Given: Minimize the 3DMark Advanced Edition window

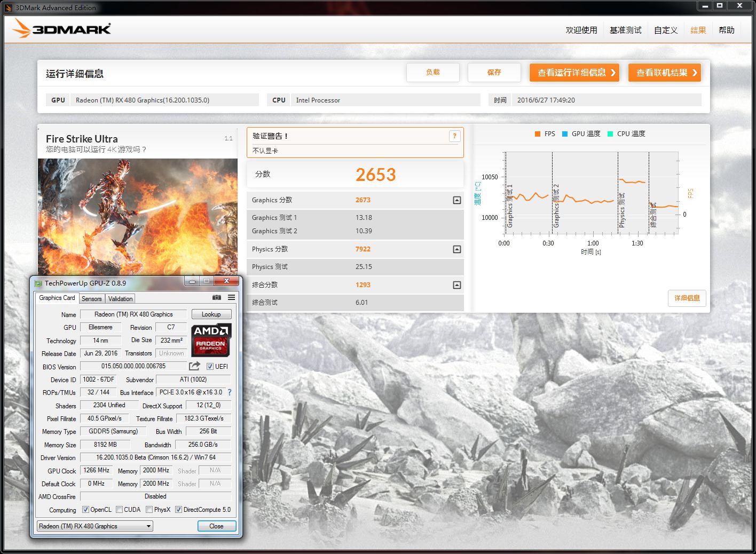Looking at the screenshot, I should point(705,6).
